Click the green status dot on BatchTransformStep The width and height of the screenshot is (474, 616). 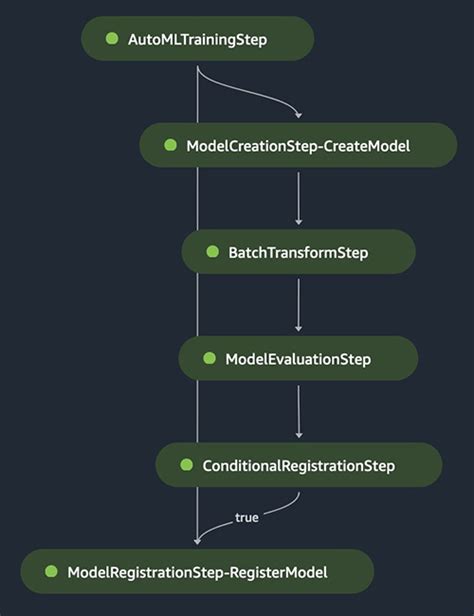212,251
